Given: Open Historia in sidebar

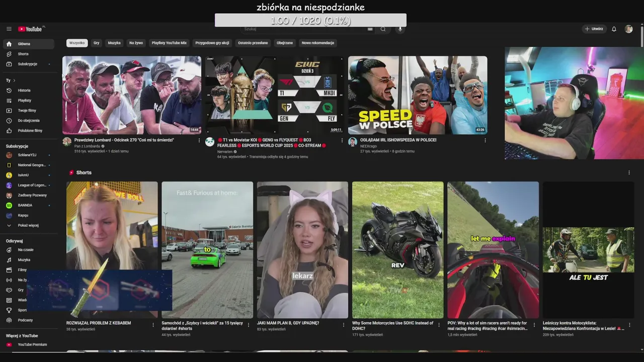Looking at the screenshot, I should click(29, 90).
